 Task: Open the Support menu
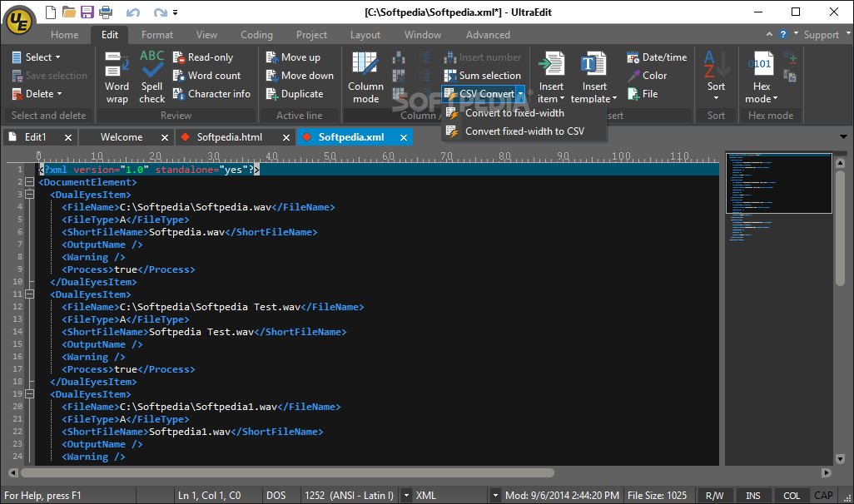pyautogui.click(x=822, y=35)
